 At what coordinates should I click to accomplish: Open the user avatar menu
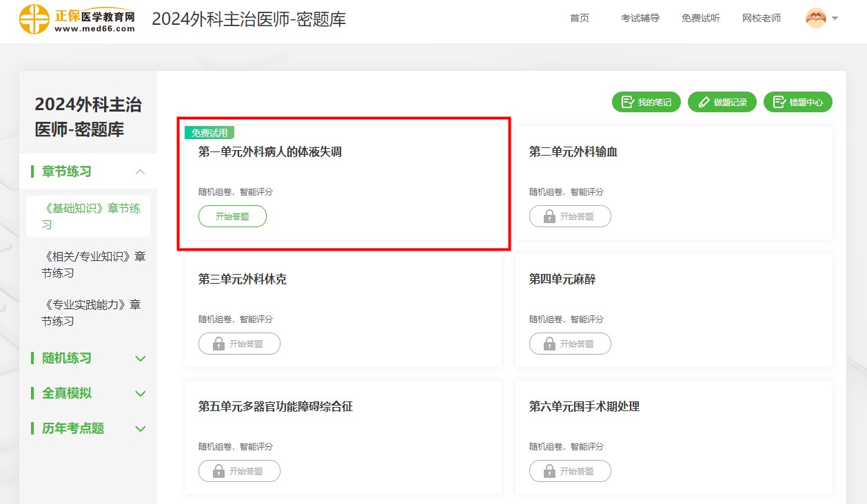tap(822, 19)
